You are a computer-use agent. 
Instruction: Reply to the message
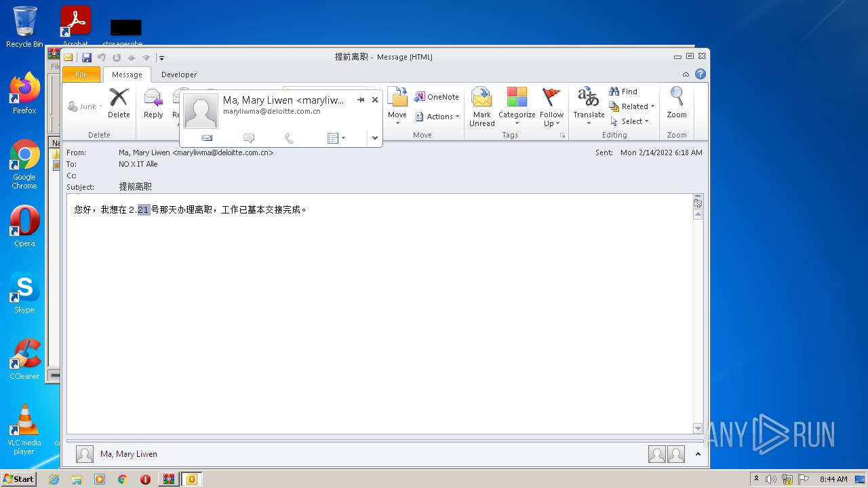point(153,103)
